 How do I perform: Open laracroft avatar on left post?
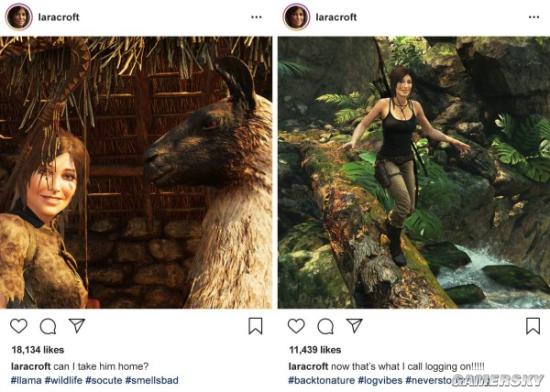tap(19, 17)
